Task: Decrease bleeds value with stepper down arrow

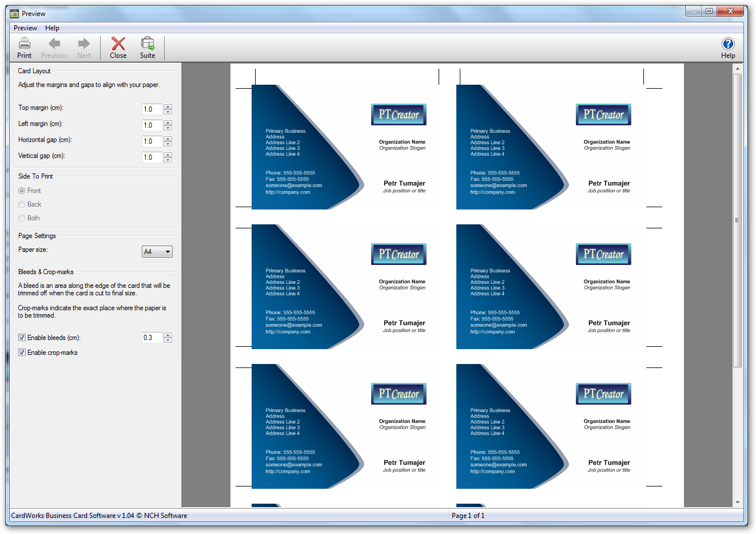Action: pos(168,341)
